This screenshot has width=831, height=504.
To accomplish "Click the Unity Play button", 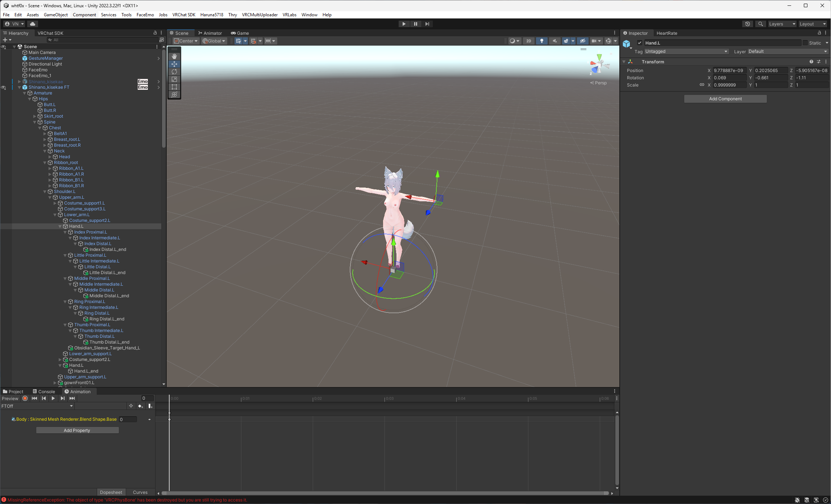I will 404,24.
